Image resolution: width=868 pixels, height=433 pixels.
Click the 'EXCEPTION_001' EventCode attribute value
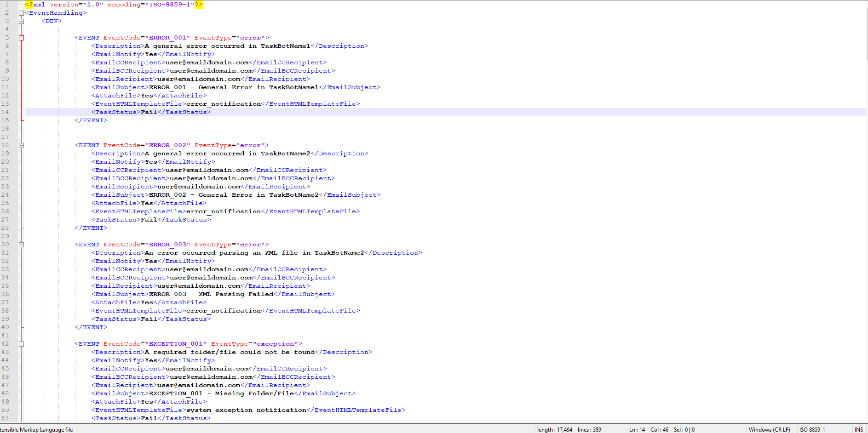point(176,344)
